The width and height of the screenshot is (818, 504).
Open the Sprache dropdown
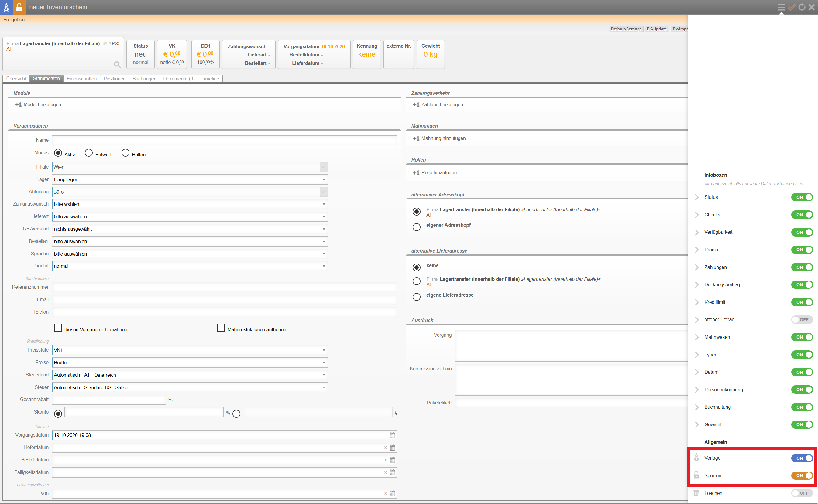(x=190, y=254)
